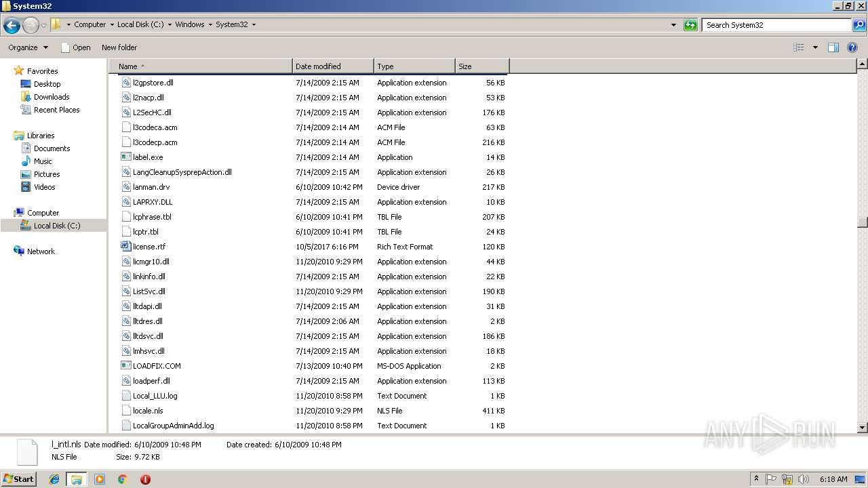Click the vertical scrollbar thumb

tap(863, 222)
